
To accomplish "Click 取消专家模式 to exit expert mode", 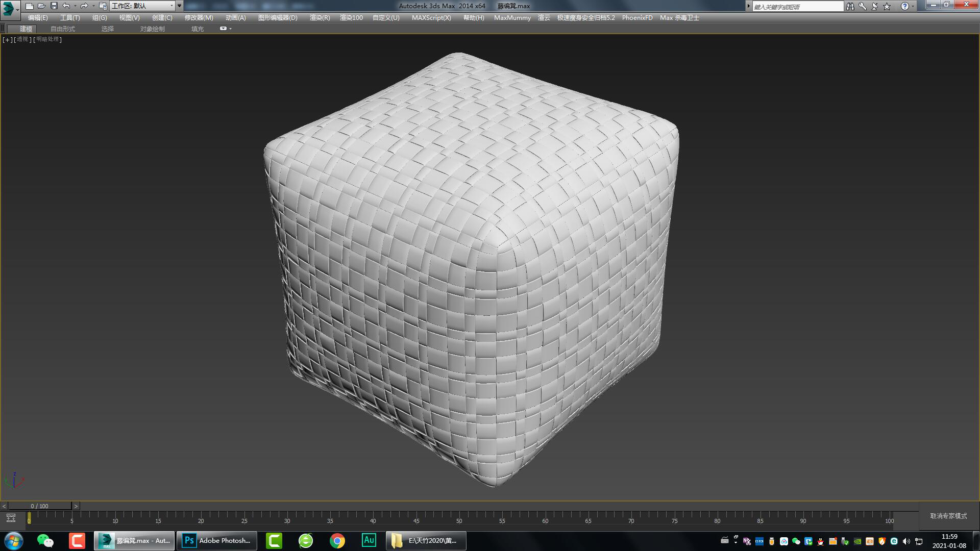I will coord(948,516).
